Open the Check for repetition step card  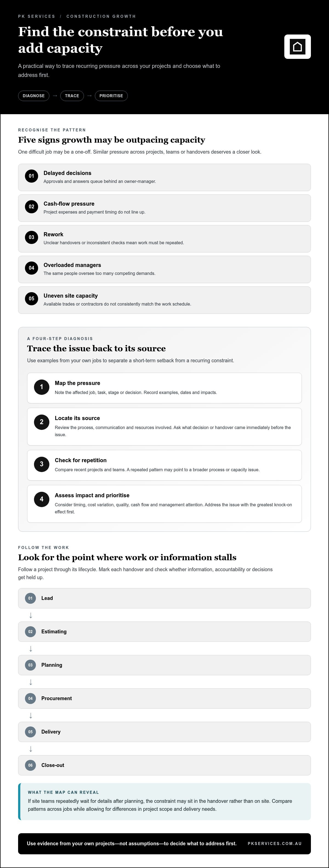tap(164, 465)
